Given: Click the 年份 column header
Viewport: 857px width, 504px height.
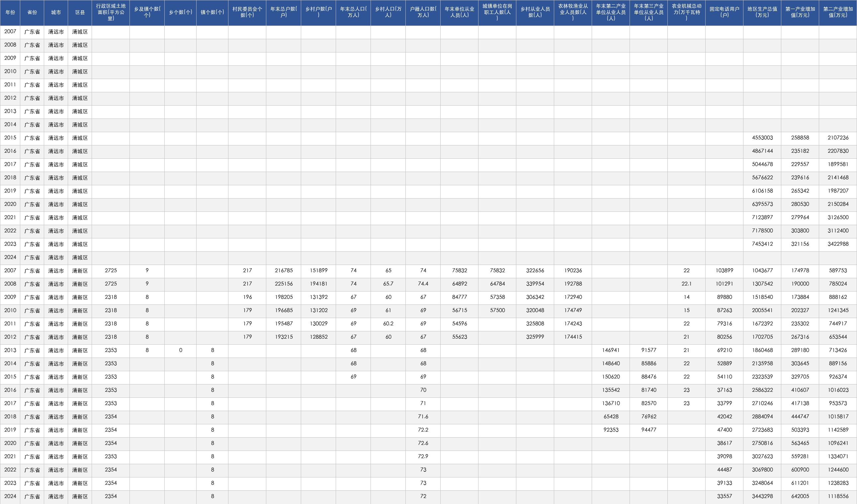Looking at the screenshot, I should click(x=10, y=13).
